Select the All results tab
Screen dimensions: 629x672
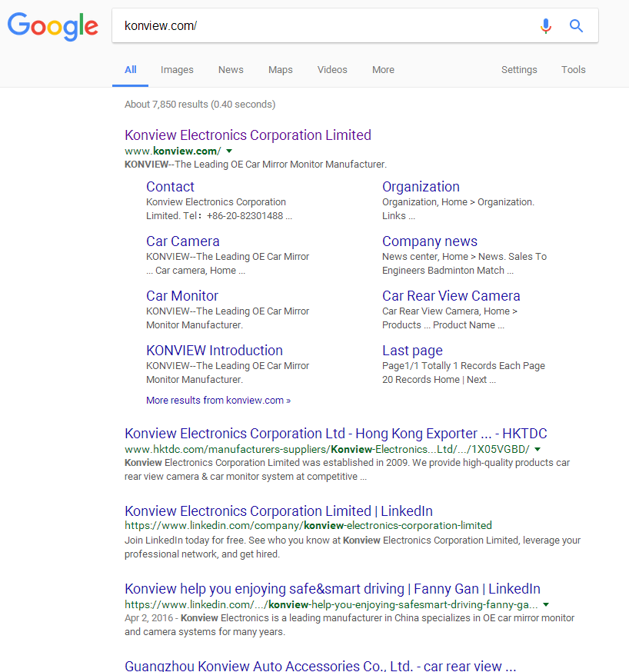click(130, 70)
